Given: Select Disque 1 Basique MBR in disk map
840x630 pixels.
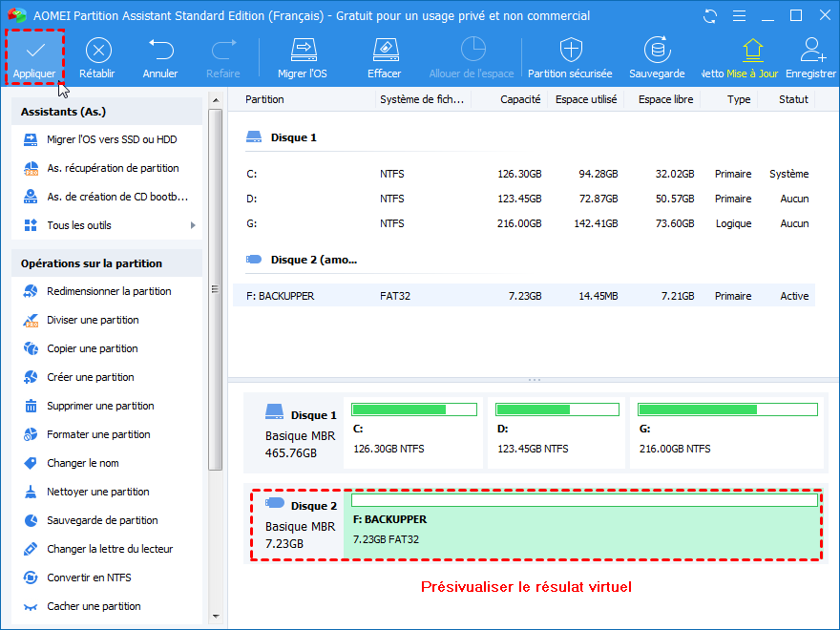Looking at the screenshot, I should (x=294, y=432).
